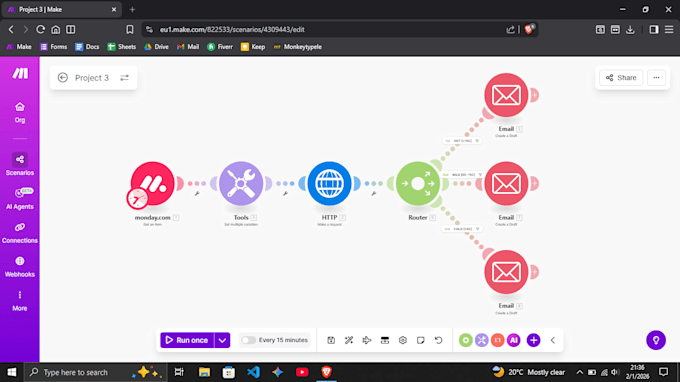Open the Make bookmark

pos(19,47)
